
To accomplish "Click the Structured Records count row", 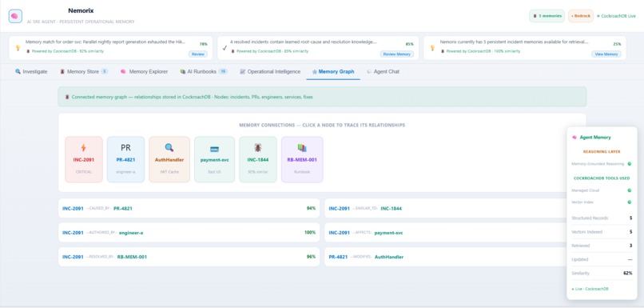I will (602, 218).
